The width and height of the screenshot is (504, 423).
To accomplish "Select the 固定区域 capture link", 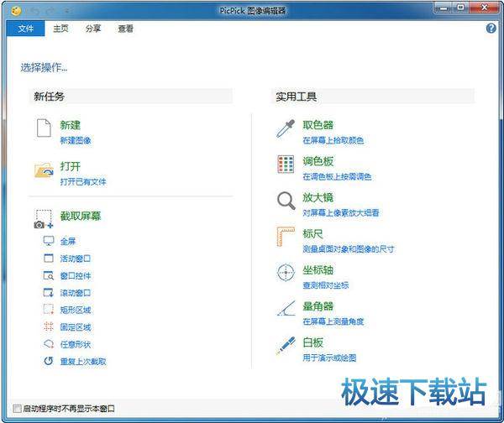I will coord(76,327).
